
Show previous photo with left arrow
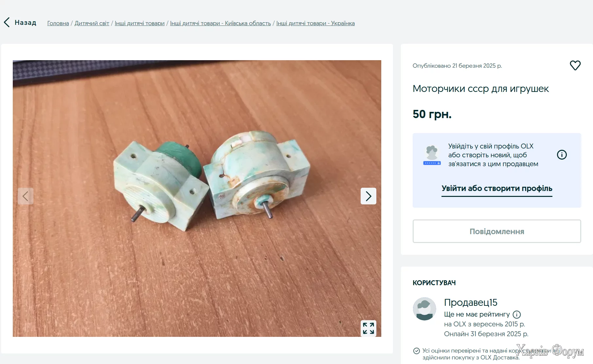click(26, 196)
